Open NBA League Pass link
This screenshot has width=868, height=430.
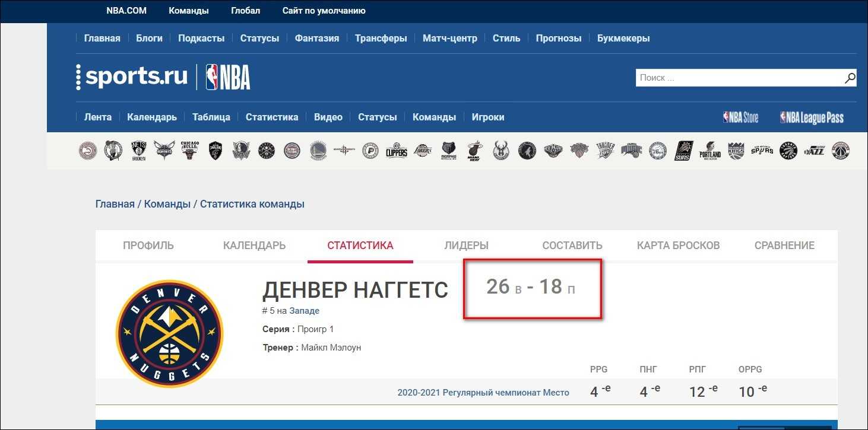pos(812,117)
